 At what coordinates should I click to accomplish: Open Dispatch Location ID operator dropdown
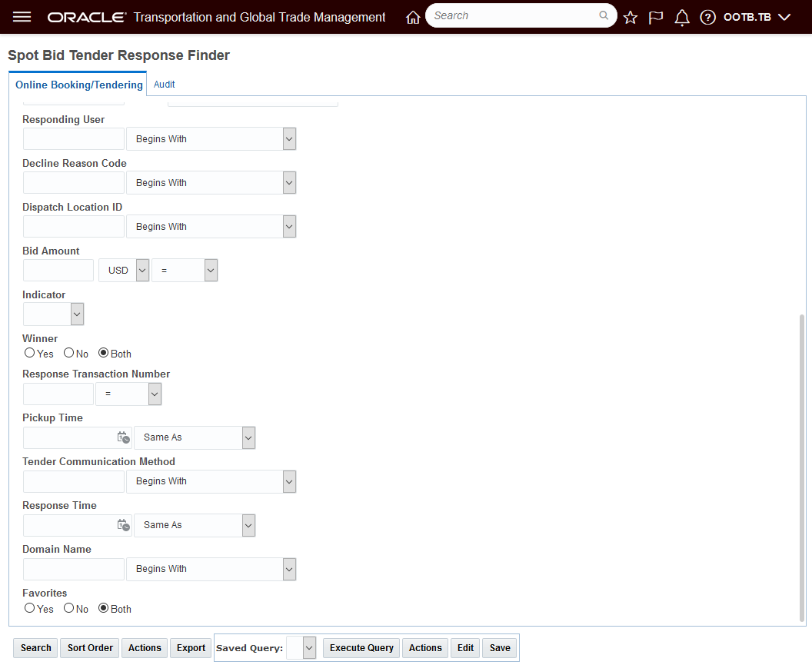211,227
